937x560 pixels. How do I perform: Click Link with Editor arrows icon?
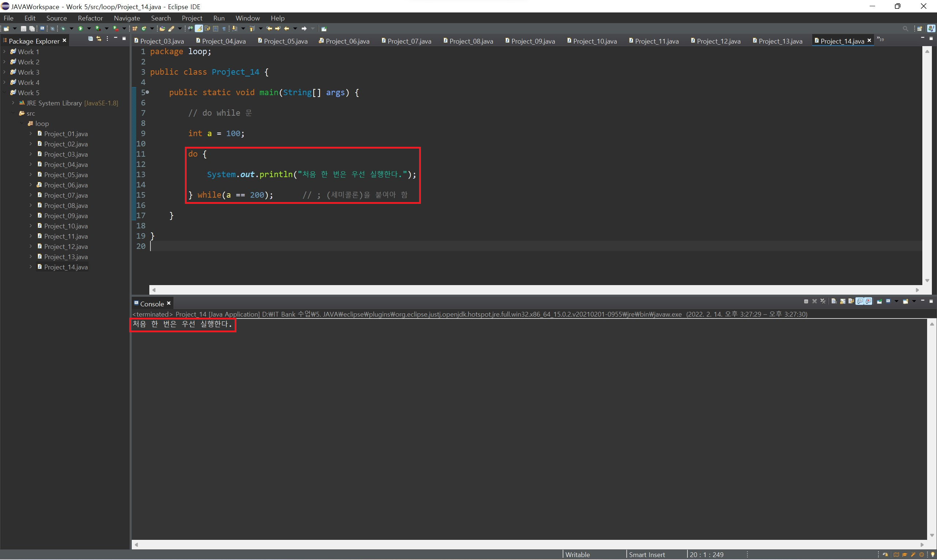click(99, 39)
